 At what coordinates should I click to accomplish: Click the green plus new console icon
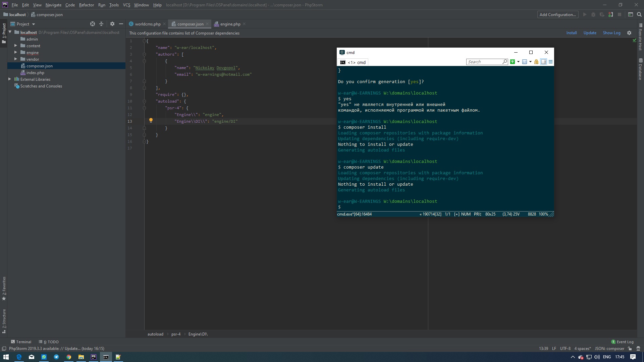click(x=512, y=62)
